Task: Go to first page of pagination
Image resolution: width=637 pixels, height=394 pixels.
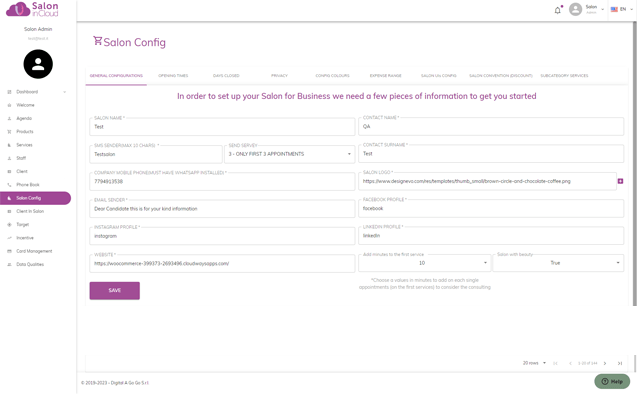Action: point(555,363)
